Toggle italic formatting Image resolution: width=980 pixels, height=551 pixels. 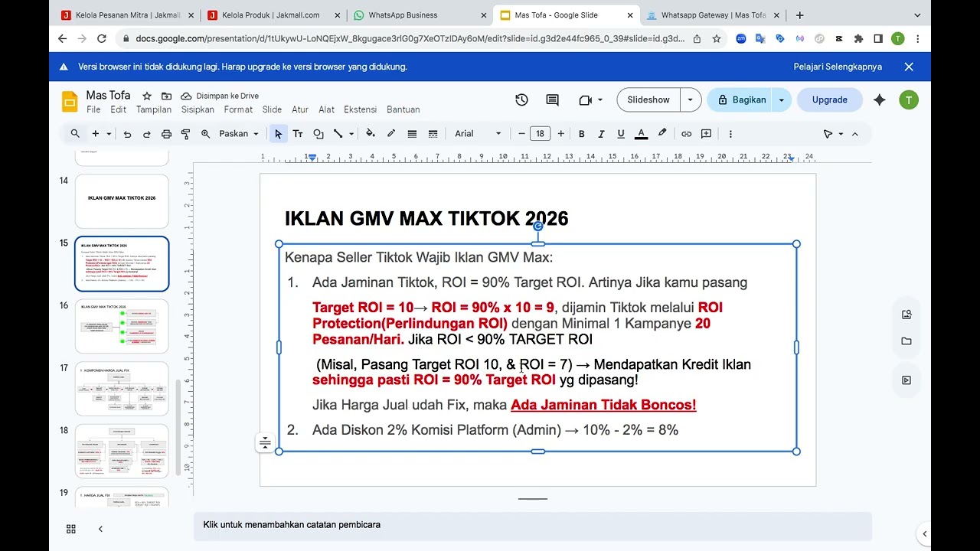(601, 134)
